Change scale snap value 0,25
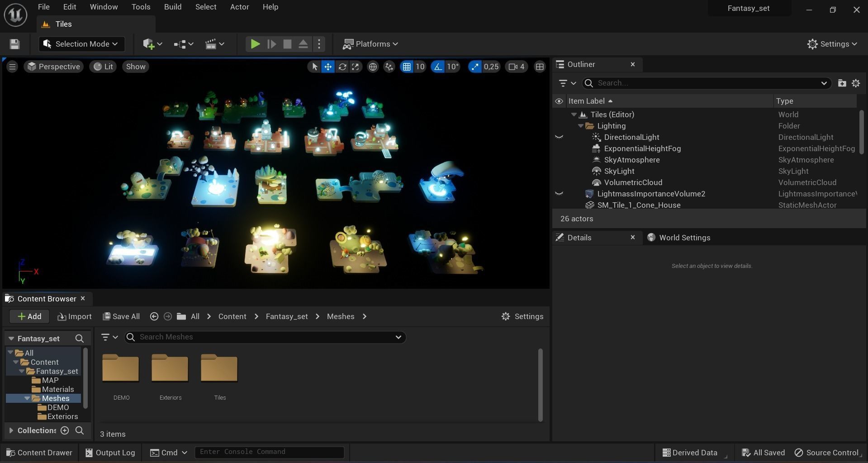This screenshot has height=463, width=868. point(491,67)
